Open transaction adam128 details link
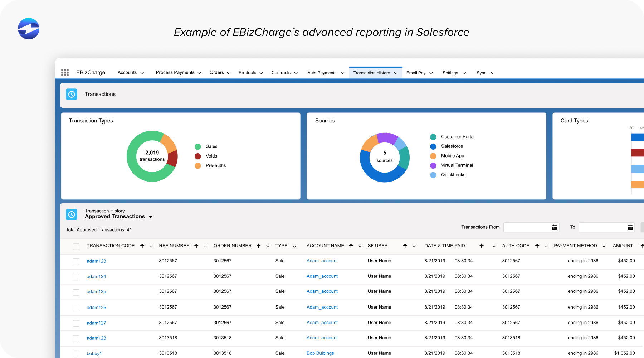 pos(96,338)
